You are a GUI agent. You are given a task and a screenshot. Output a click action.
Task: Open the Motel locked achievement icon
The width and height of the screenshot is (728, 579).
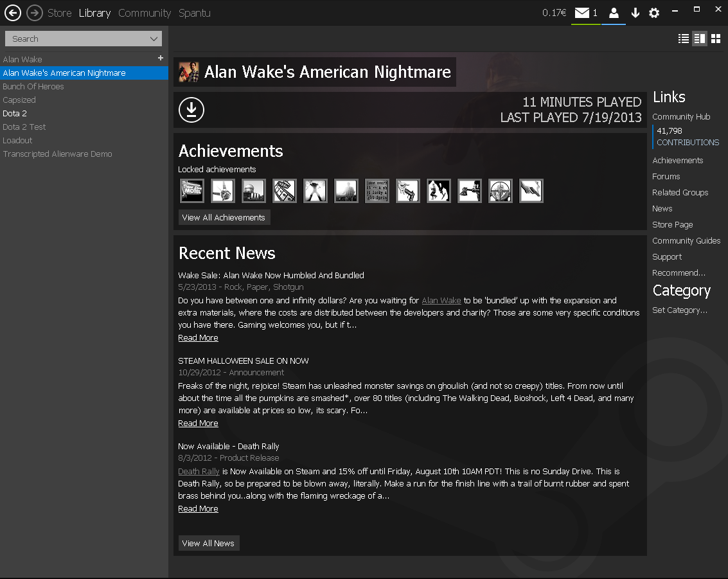[x=191, y=190]
